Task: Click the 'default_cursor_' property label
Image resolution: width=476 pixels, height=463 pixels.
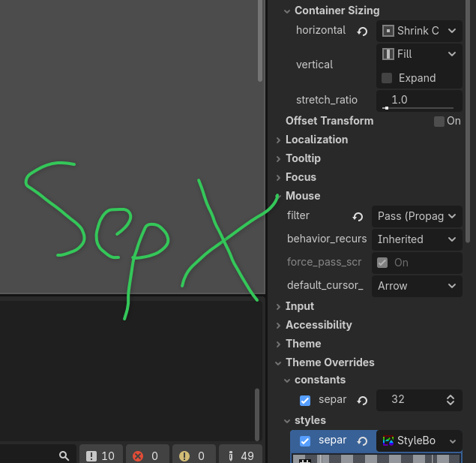Action: 325,285
